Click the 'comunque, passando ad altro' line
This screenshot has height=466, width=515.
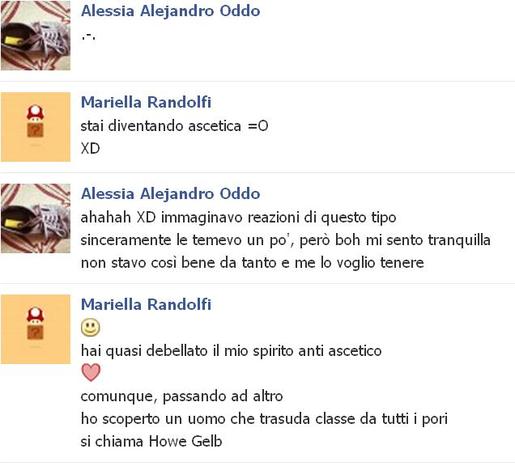pos(182,396)
